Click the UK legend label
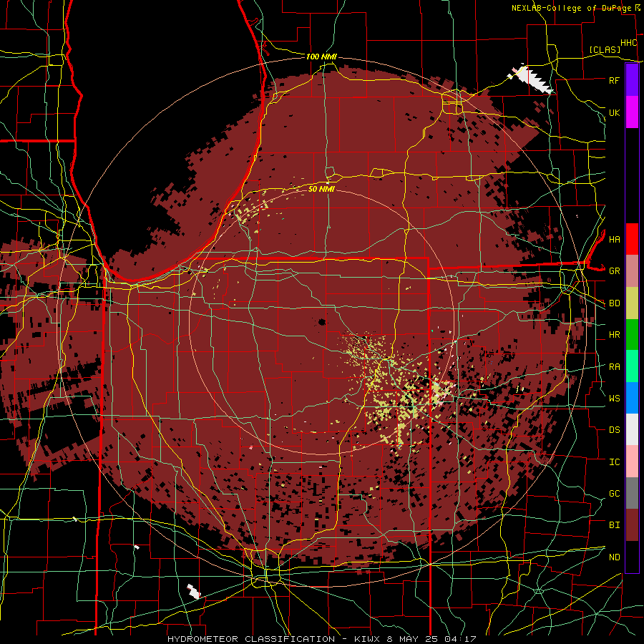644x644 pixels. point(614,112)
